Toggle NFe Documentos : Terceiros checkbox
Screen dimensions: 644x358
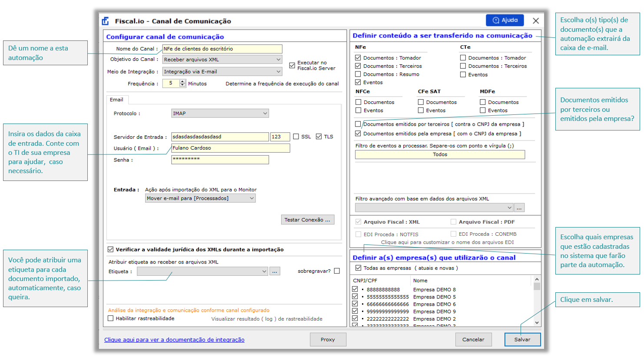tap(358, 66)
